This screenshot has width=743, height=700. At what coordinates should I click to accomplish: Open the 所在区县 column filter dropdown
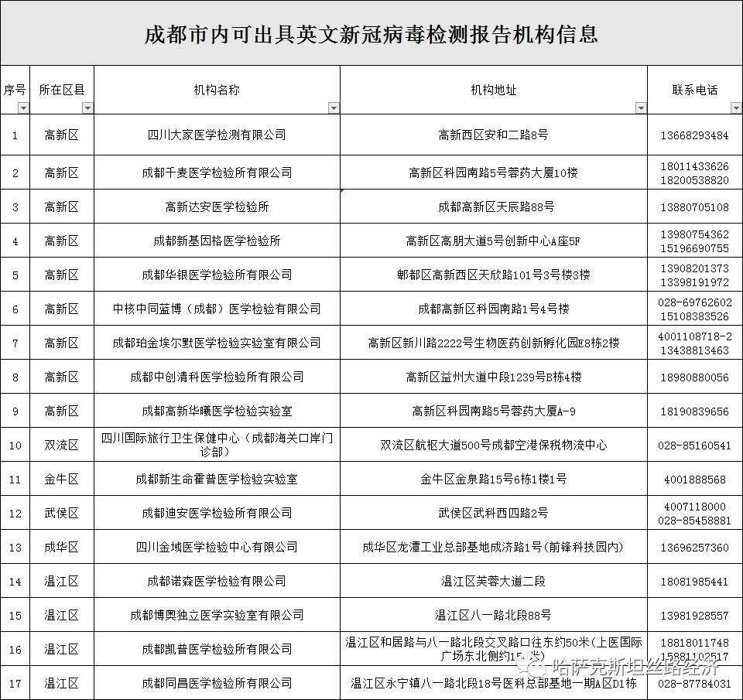pyautogui.click(x=87, y=108)
